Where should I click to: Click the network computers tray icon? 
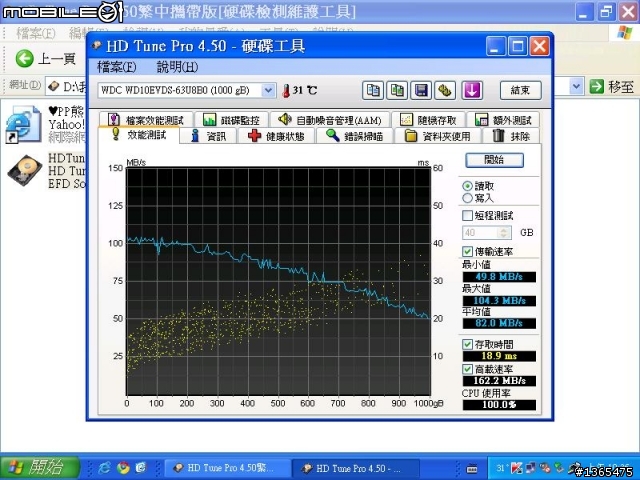pos(531,468)
